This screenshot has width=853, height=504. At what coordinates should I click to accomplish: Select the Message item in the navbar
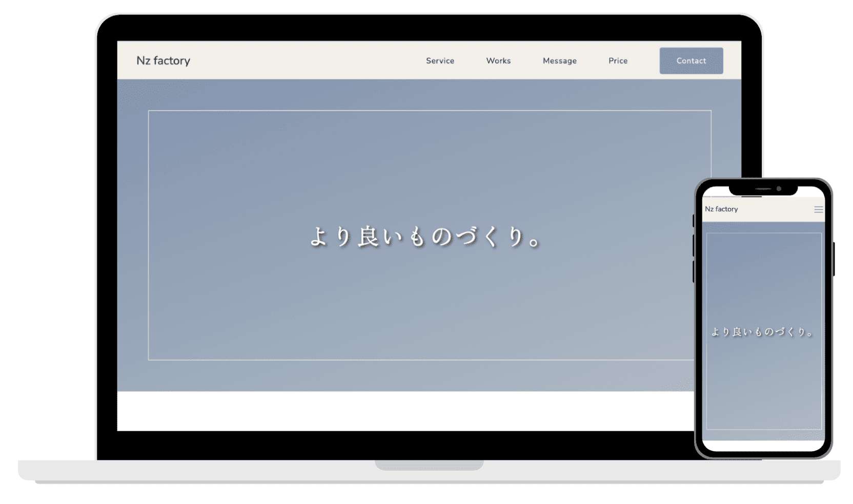pyautogui.click(x=559, y=60)
